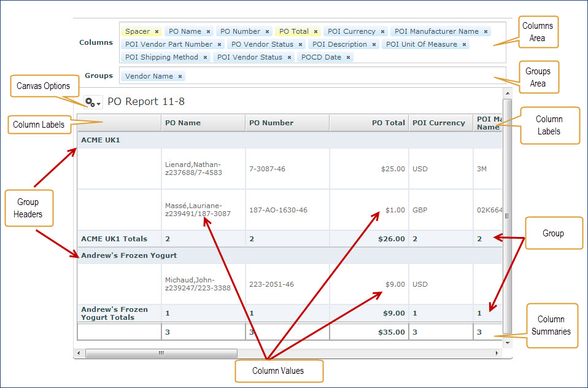Image resolution: width=588 pixels, height=388 pixels.
Task: Open the Canvas Options gear dropdown
Action: point(93,103)
